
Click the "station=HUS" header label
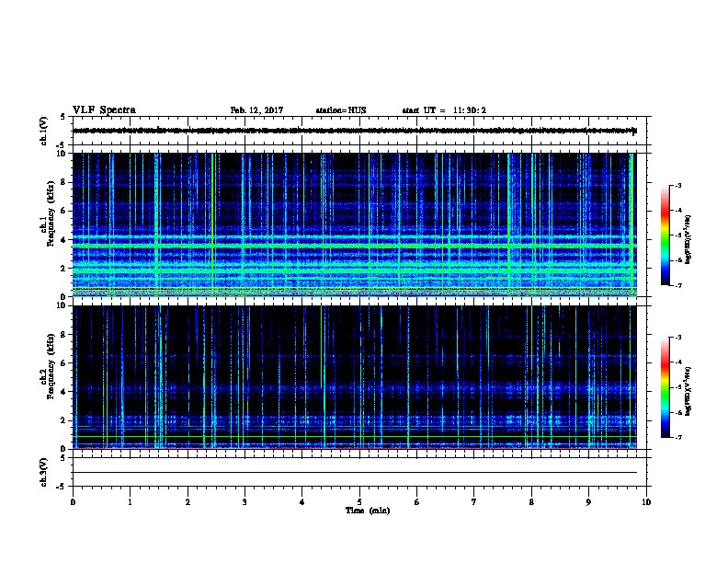[341, 110]
